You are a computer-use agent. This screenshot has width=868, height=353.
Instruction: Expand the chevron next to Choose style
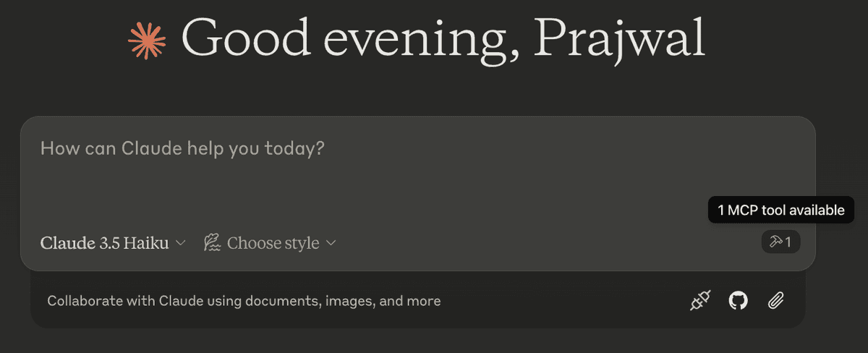pyautogui.click(x=331, y=243)
